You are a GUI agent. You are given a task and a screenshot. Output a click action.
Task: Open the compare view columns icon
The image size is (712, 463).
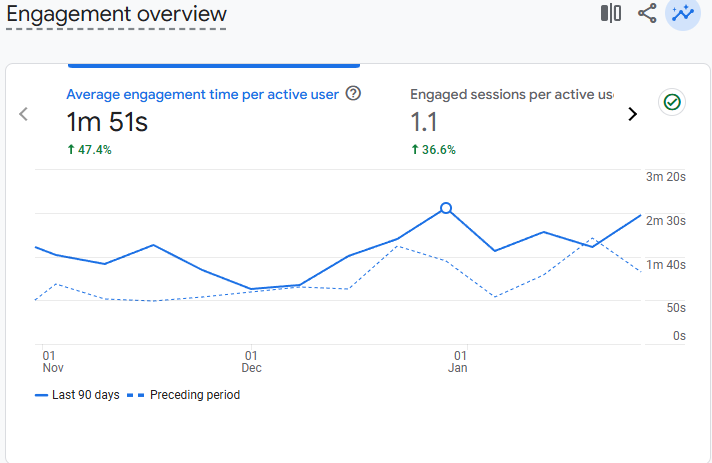pos(610,13)
